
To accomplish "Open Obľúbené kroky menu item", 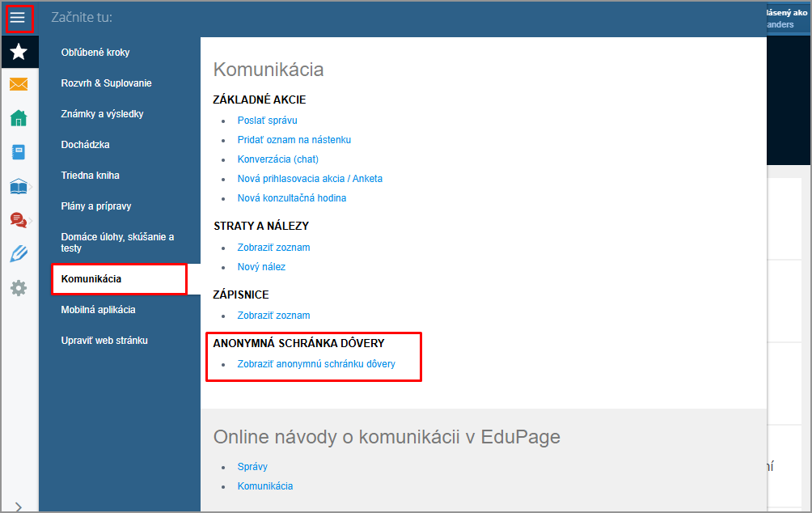I will [95, 53].
